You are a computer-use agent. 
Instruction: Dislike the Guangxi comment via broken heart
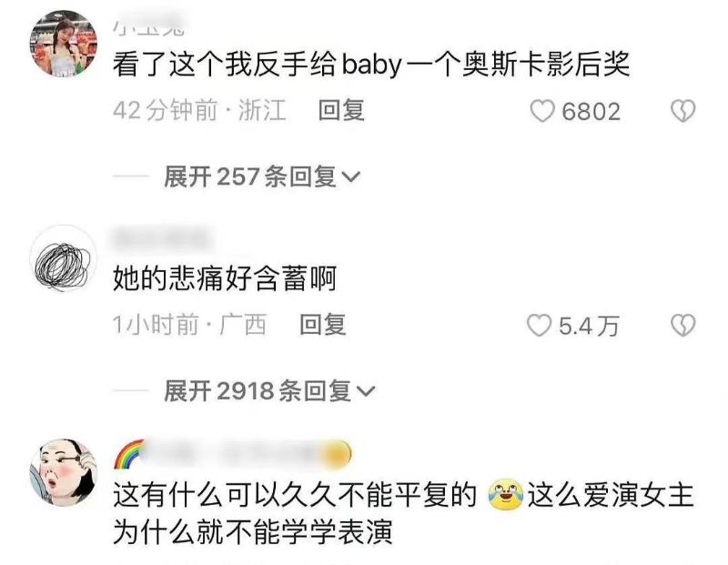[683, 325]
